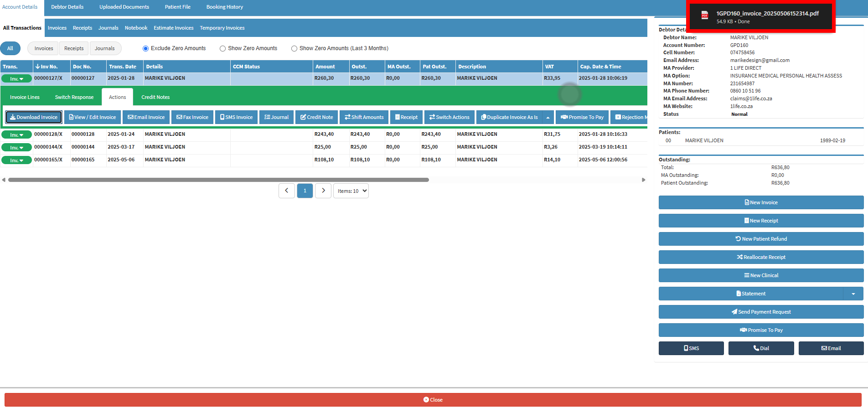The image size is (868, 408).
Task: Click Send Payment Request button
Action: coord(761,312)
